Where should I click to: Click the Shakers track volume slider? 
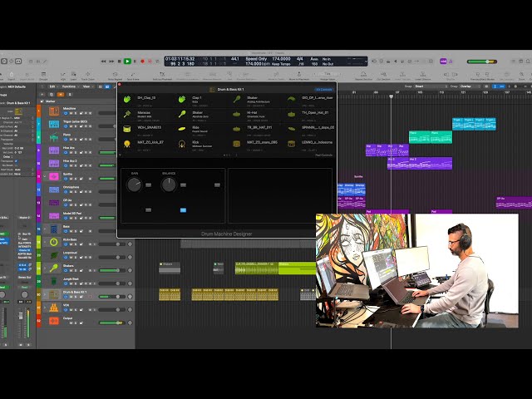tap(112, 270)
